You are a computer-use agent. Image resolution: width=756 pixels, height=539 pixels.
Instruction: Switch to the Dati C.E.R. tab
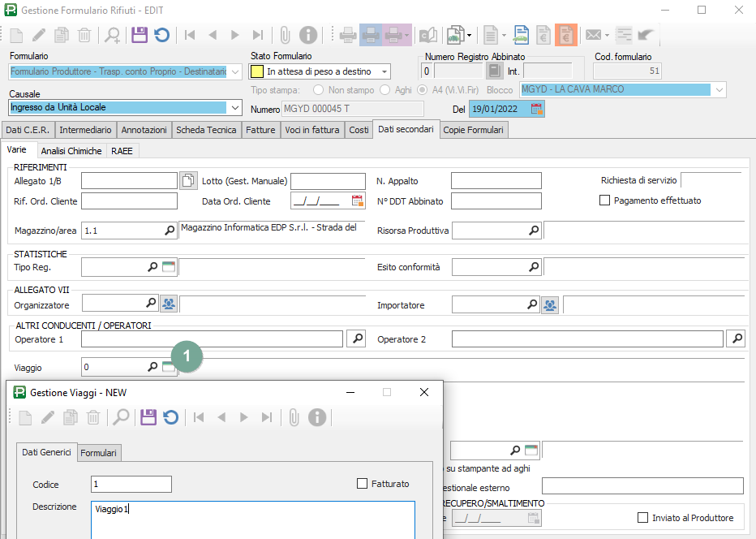[28, 130]
